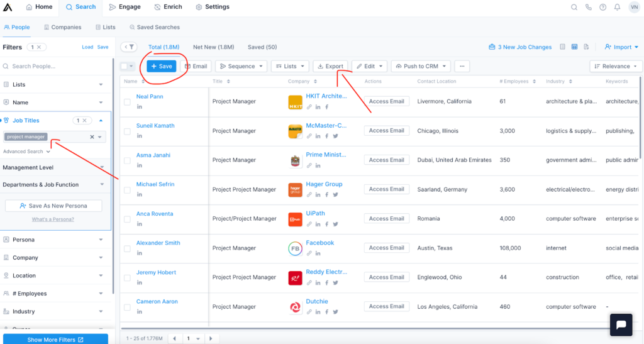This screenshot has width=644, height=344.
Task: Open the Settings menu
Action: tap(213, 7)
